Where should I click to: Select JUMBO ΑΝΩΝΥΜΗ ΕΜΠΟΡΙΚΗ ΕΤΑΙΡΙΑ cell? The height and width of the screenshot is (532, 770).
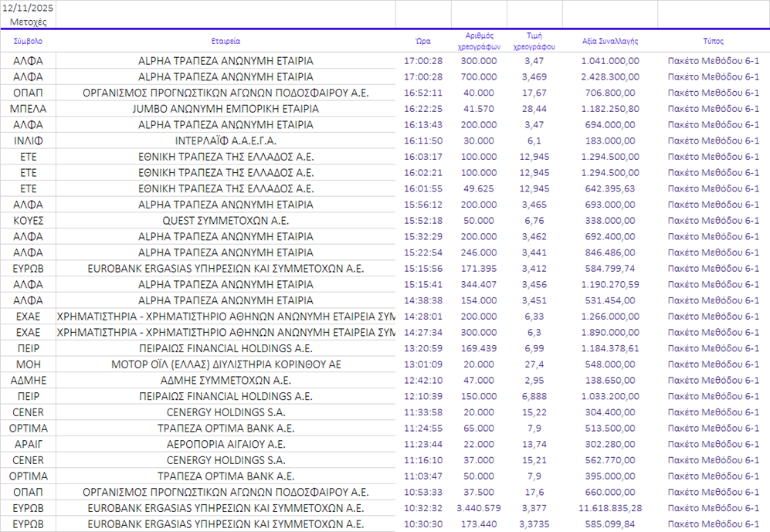pos(226,109)
